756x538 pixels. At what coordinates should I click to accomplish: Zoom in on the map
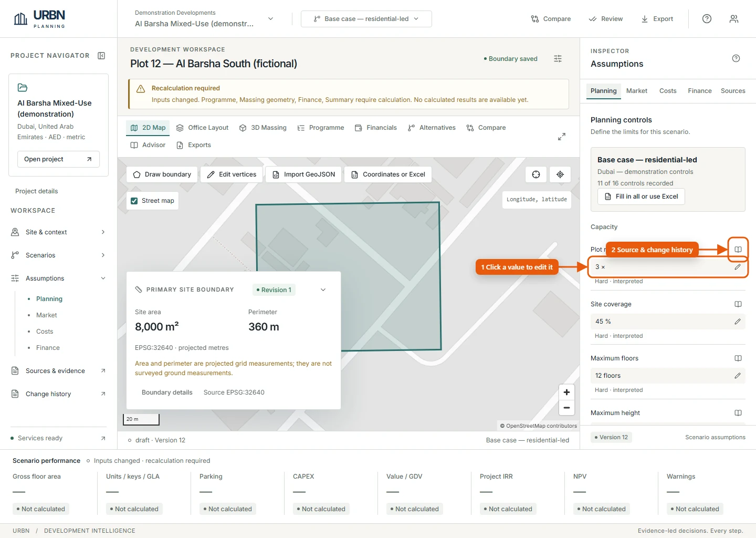566,392
